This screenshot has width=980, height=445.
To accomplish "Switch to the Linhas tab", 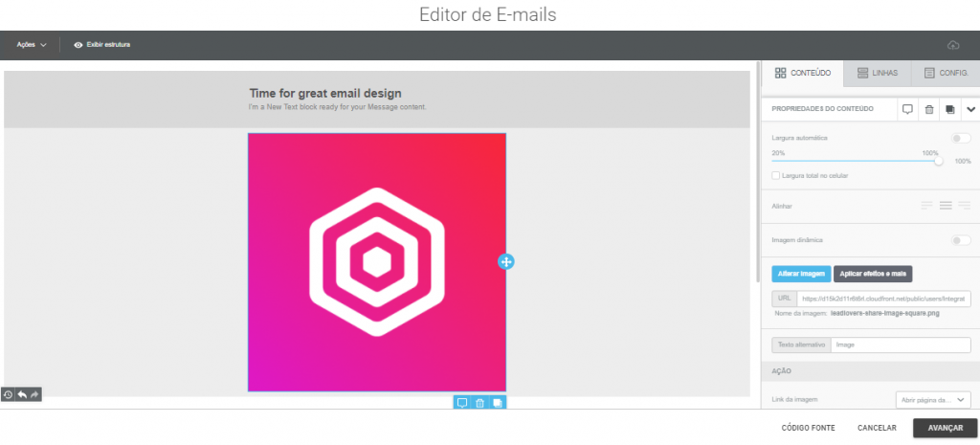I will click(877, 73).
